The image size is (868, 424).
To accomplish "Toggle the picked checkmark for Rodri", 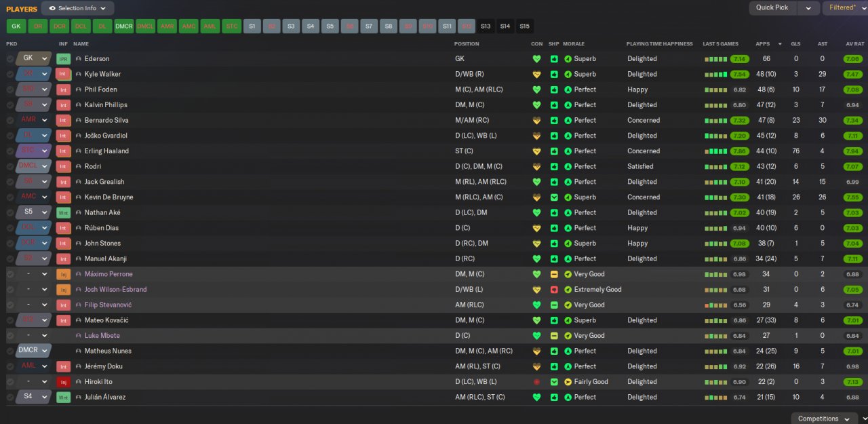I will pos(10,166).
